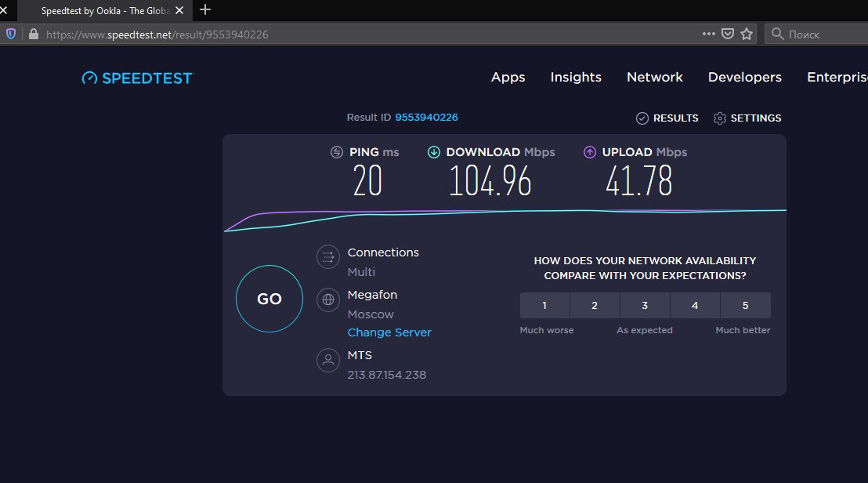Open Result ID 9553940226 link
Viewport: 868px width, 483px height.
[426, 118]
